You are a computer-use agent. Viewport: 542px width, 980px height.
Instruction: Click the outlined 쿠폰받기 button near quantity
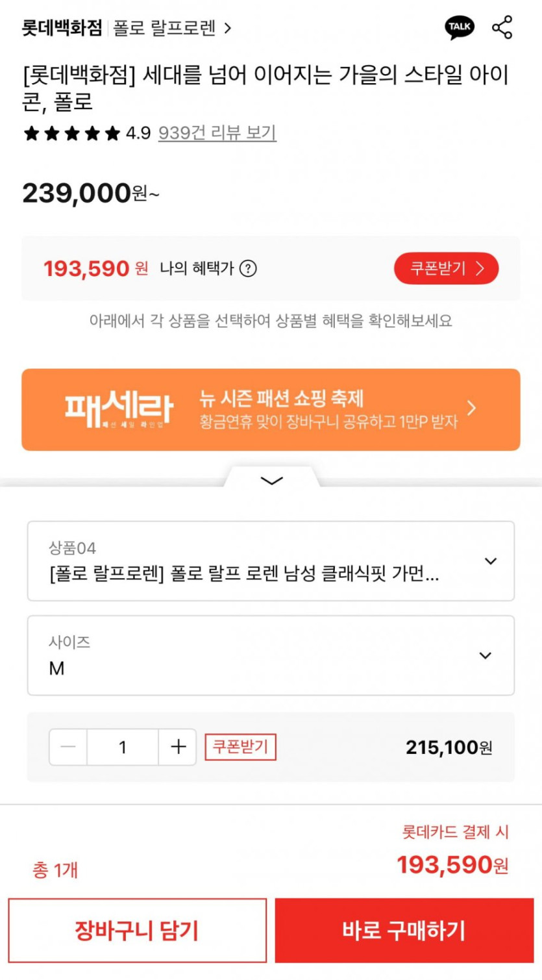[x=240, y=747]
